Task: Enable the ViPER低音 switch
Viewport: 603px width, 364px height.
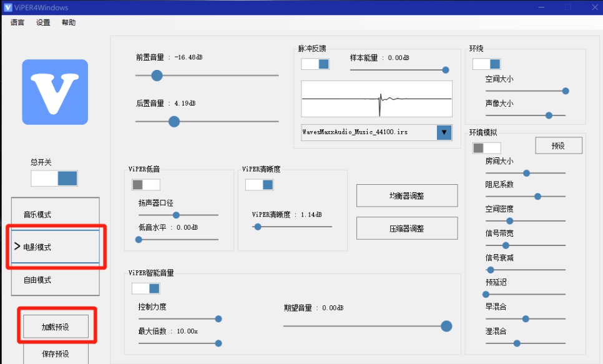Action: 145,185
